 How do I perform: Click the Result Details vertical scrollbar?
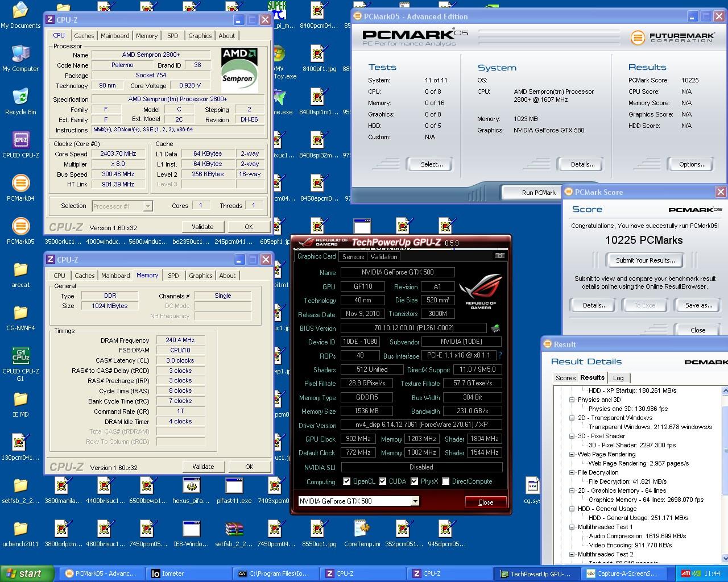(x=725, y=474)
